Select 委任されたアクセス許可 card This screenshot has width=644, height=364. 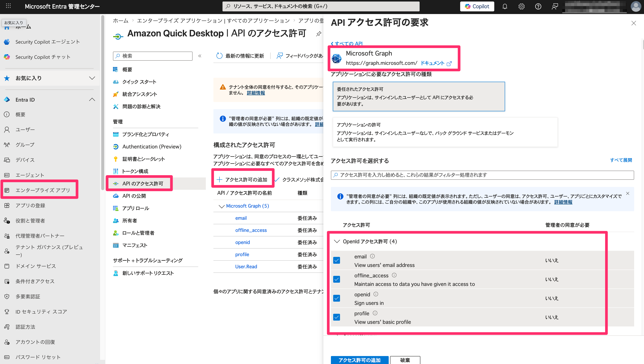coord(418,96)
